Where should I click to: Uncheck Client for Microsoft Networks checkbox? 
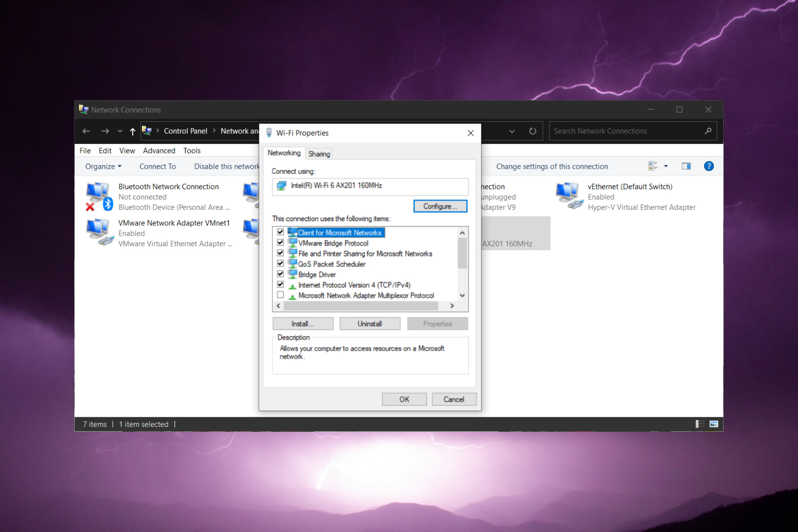coord(281,232)
